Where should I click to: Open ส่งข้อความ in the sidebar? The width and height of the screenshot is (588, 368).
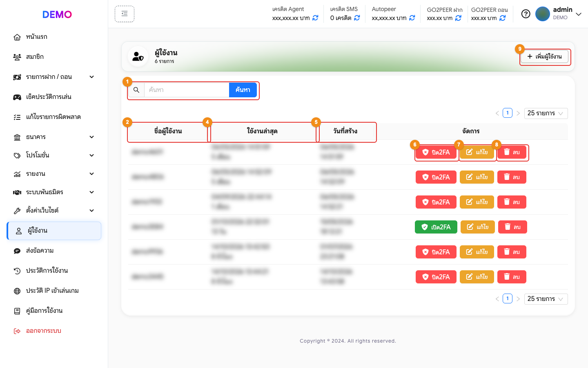point(54,251)
